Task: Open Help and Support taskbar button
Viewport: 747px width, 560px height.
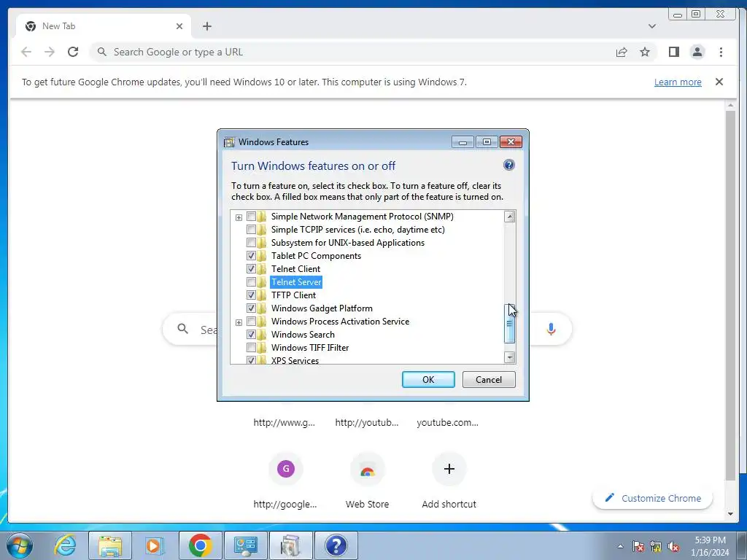Action: tap(336, 545)
